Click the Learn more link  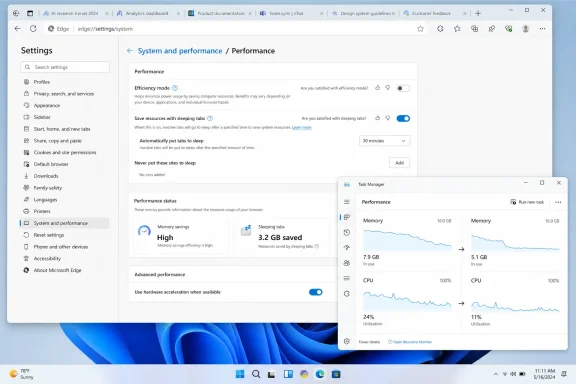point(302,128)
